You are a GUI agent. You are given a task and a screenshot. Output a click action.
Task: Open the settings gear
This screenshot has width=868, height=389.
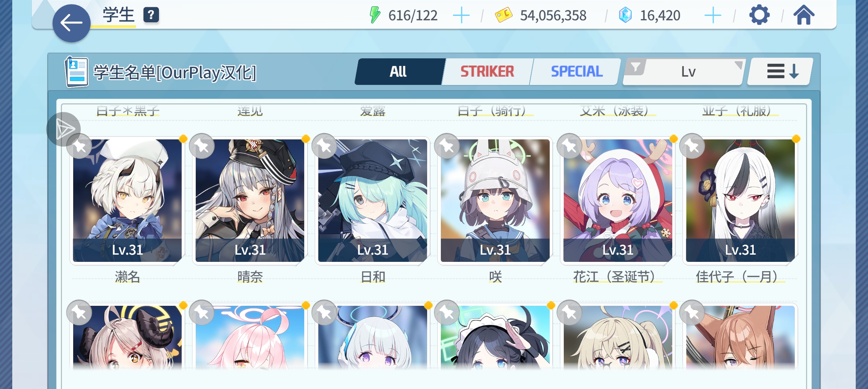(x=759, y=15)
